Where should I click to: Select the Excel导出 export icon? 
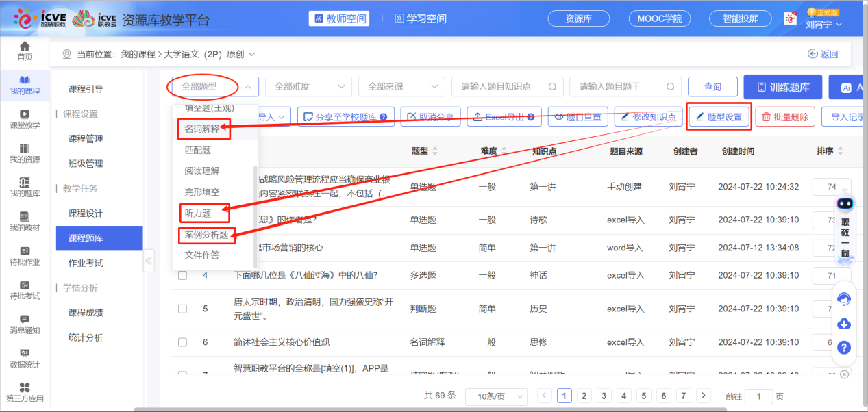[x=478, y=116]
